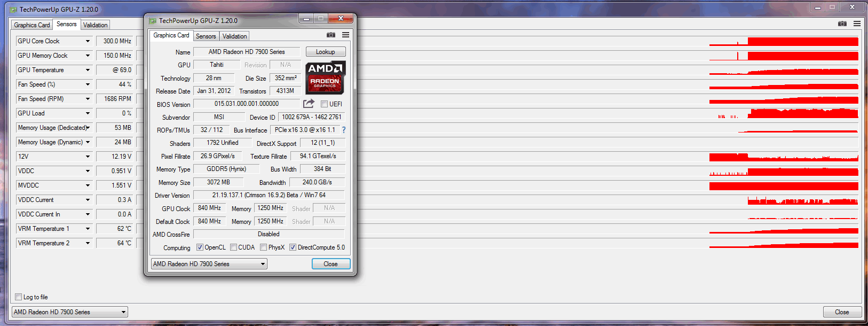Open the Fan Speed (RPM) sensor dropdown
Viewport: 868px width, 326px height.
(88, 99)
